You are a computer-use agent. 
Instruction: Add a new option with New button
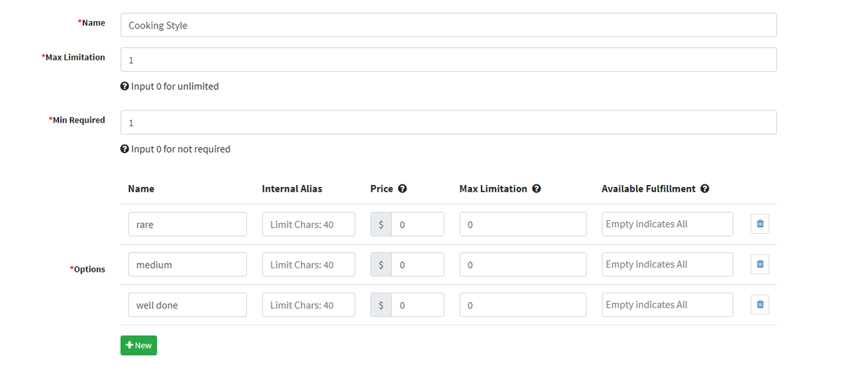138,346
